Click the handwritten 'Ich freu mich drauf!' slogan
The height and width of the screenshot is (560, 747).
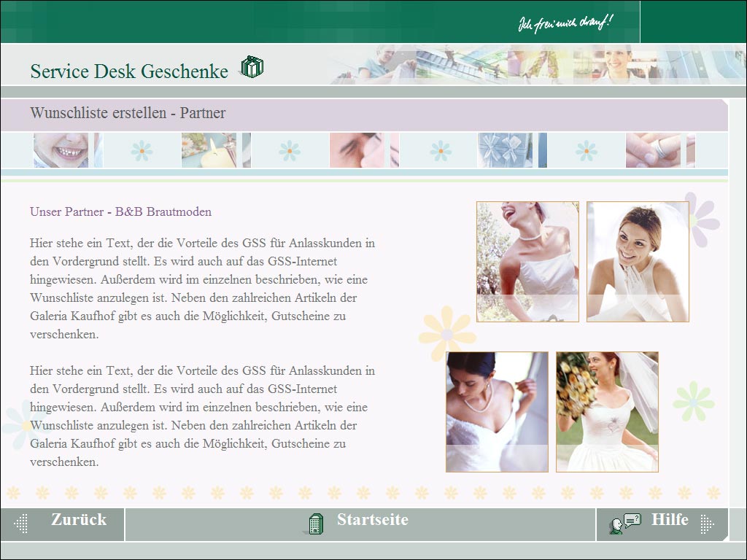565,23
